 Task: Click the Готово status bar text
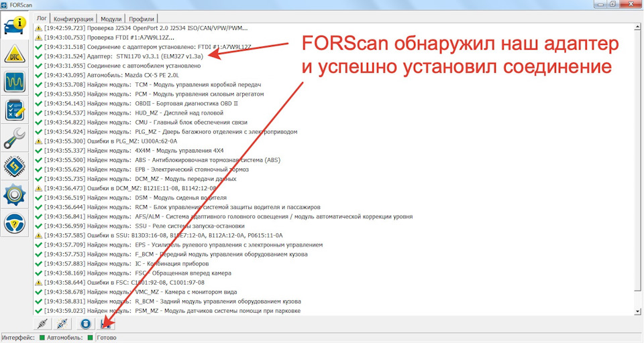[x=107, y=338]
